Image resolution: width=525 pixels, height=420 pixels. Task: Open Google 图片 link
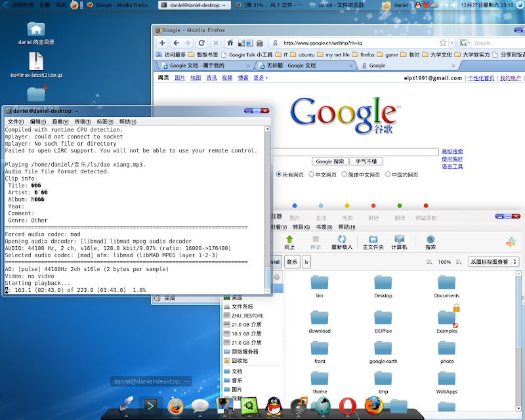180,78
